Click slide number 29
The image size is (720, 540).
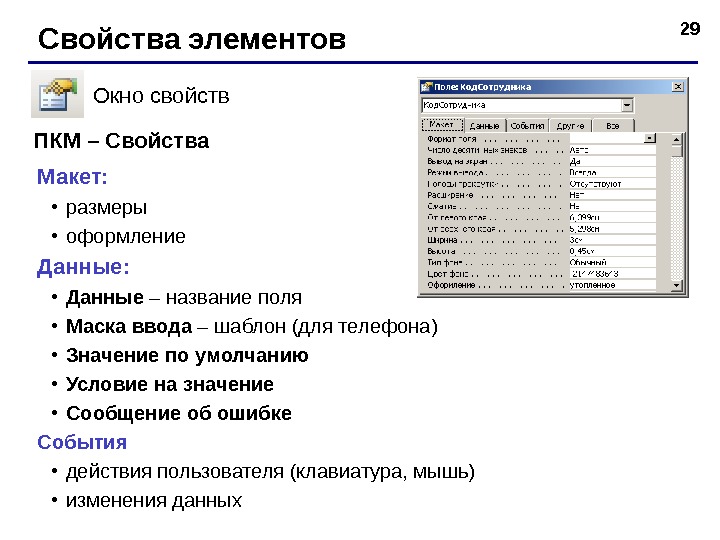690,29
